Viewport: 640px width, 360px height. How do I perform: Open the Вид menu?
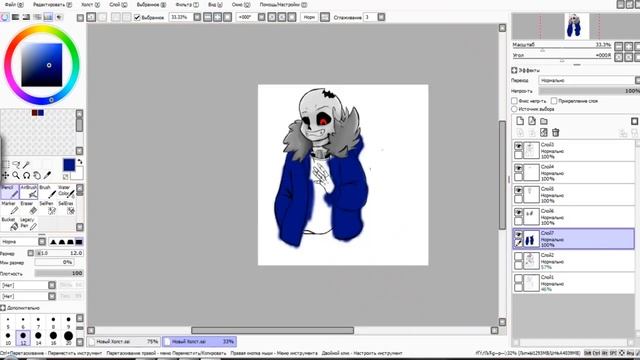point(215,4)
